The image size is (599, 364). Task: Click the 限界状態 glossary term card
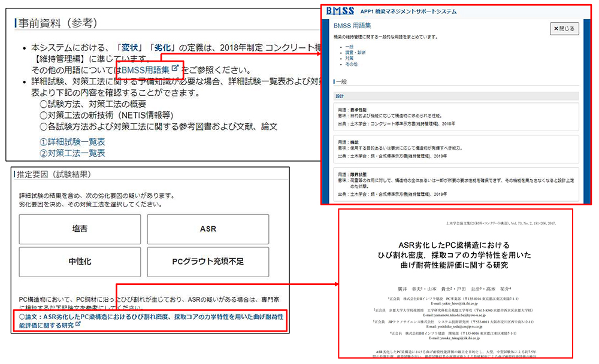456,184
